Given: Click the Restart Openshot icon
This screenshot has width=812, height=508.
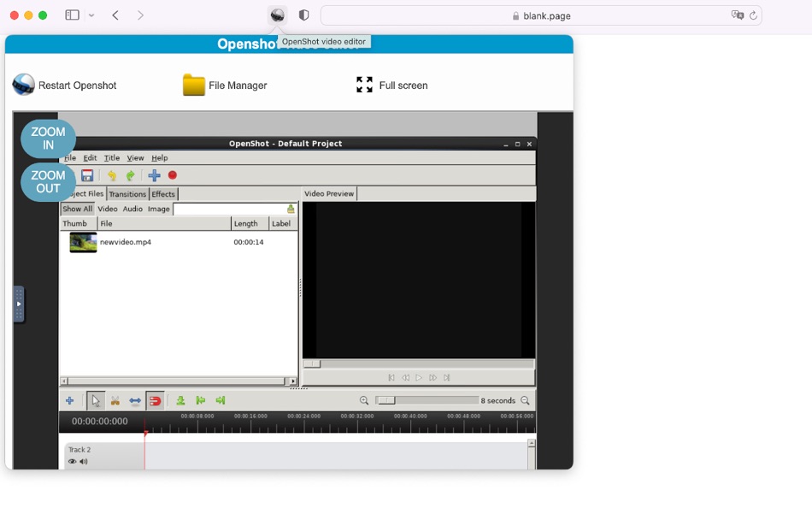Looking at the screenshot, I should pyautogui.click(x=23, y=85).
